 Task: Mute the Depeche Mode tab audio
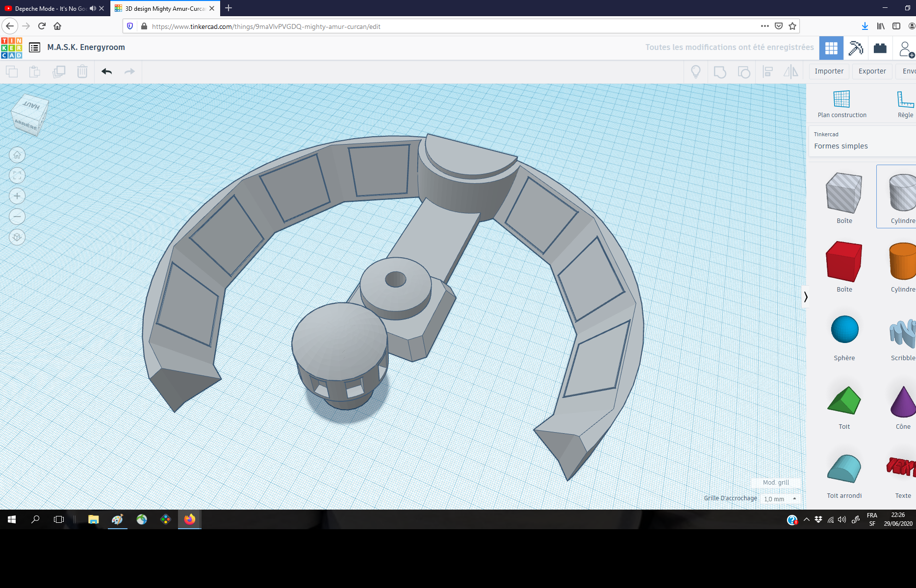click(x=93, y=8)
